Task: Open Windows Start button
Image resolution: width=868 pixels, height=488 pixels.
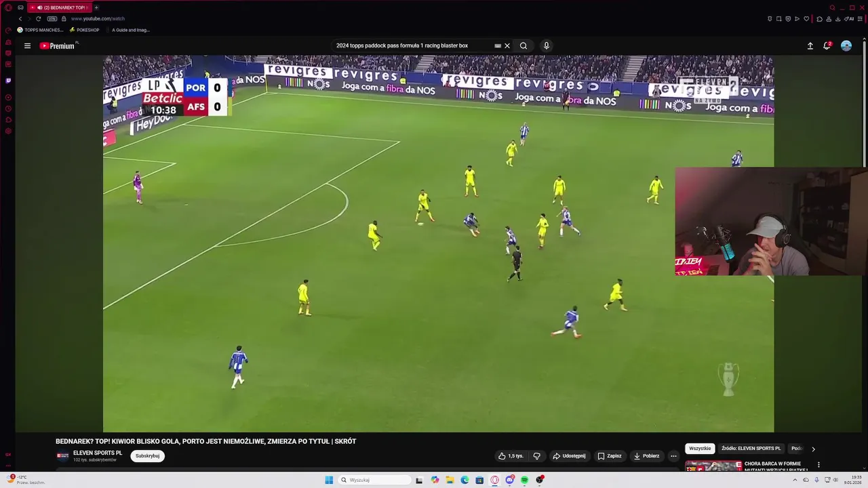Action: coord(329,480)
